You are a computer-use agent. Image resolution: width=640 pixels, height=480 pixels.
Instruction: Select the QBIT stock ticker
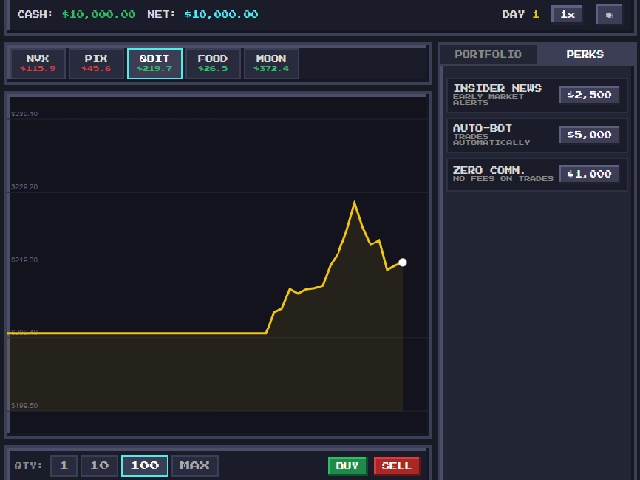(155, 63)
